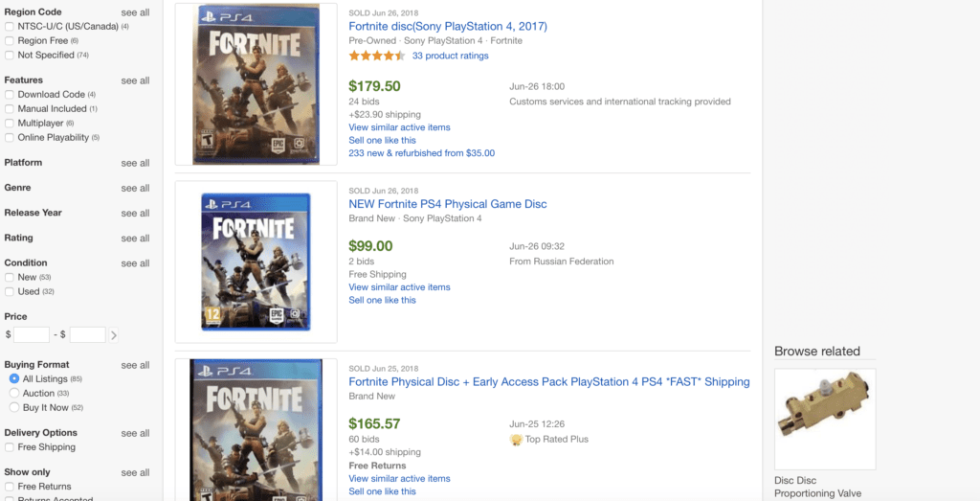This screenshot has width=980, height=501.
Task: Check the Region Free filter
Action: coord(10,40)
